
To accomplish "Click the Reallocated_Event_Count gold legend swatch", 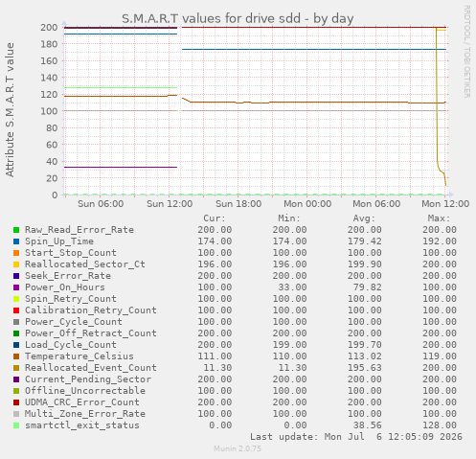I will pos(16,368).
